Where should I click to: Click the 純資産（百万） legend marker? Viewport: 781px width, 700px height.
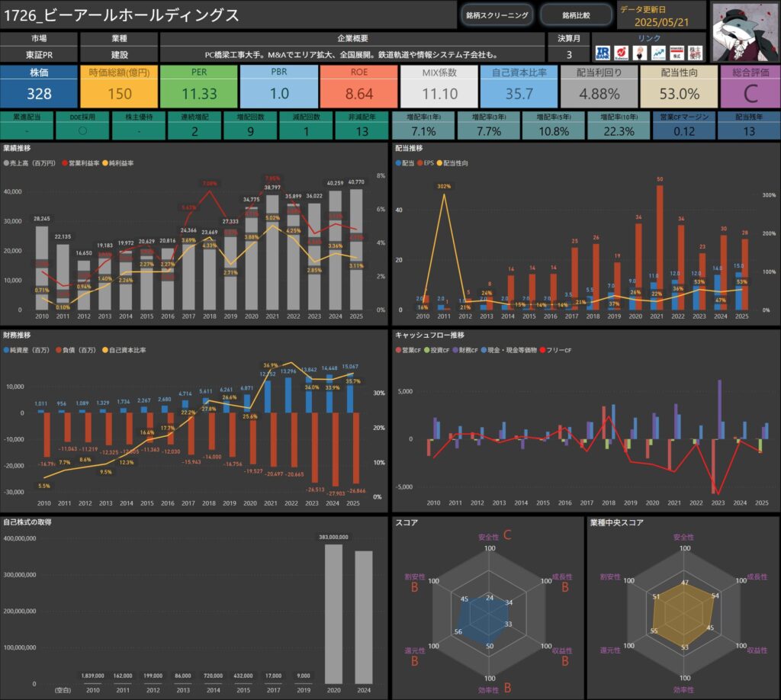tap(6, 351)
